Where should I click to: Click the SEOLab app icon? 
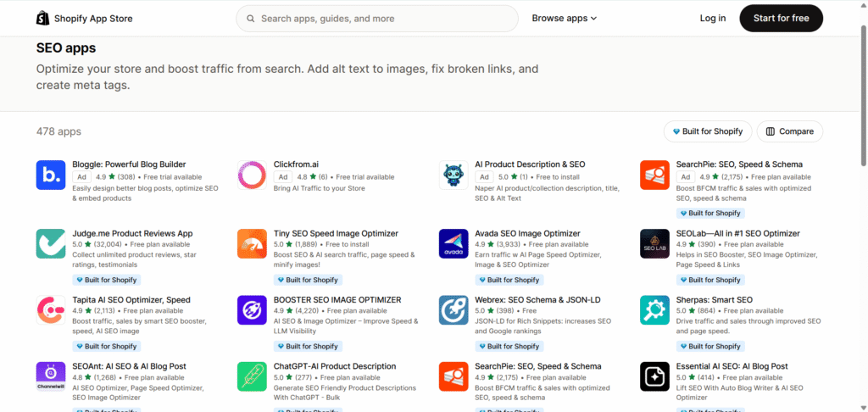click(654, 243)
